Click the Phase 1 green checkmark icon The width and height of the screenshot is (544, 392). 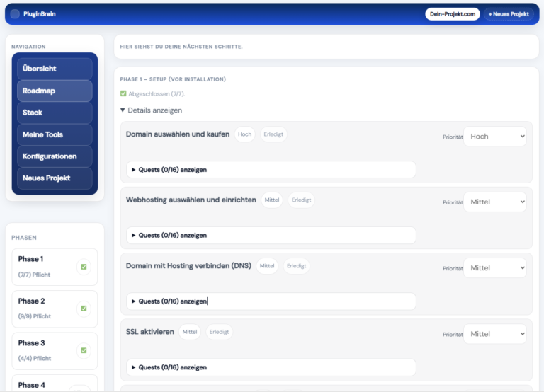point(84,267)
